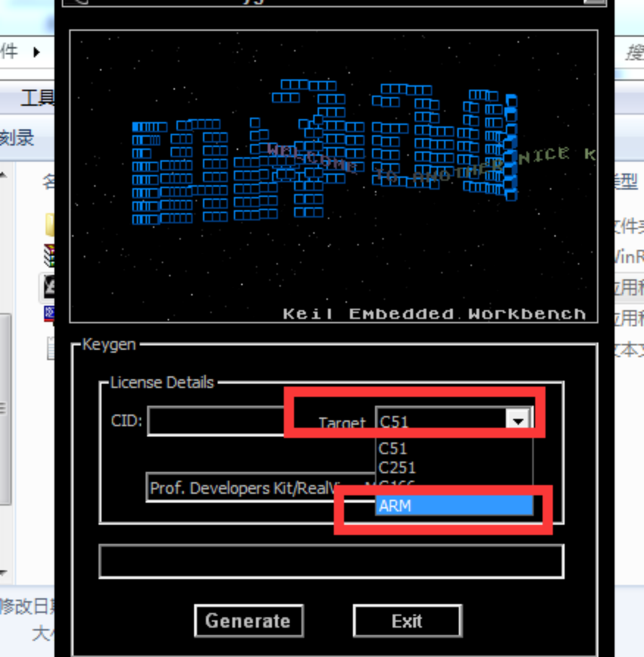Click the Generate button

coord(248,620)
